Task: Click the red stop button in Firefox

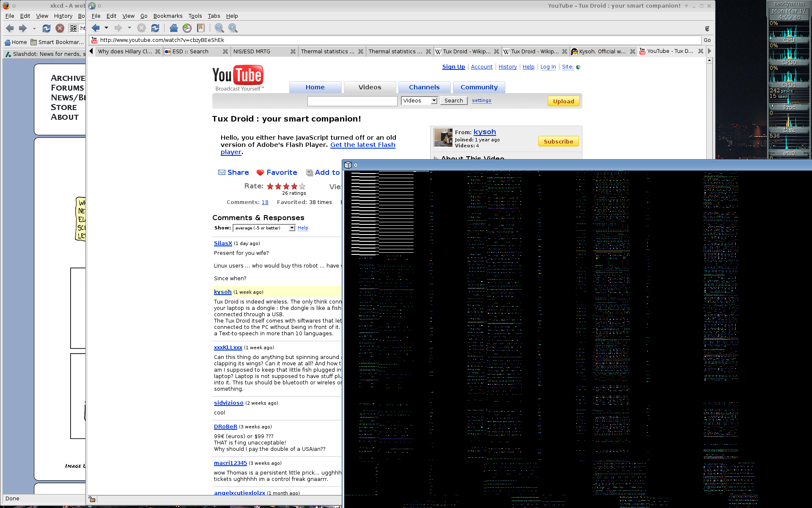Action: (60, 28)
